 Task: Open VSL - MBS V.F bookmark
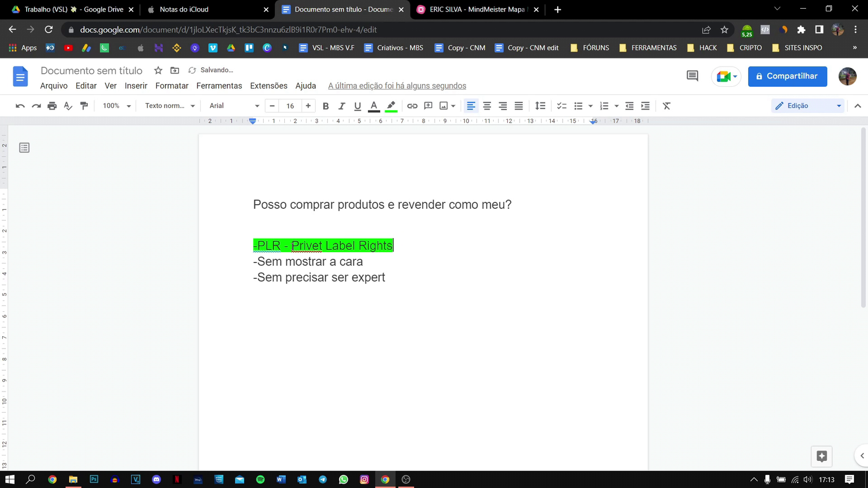[327, 48]
